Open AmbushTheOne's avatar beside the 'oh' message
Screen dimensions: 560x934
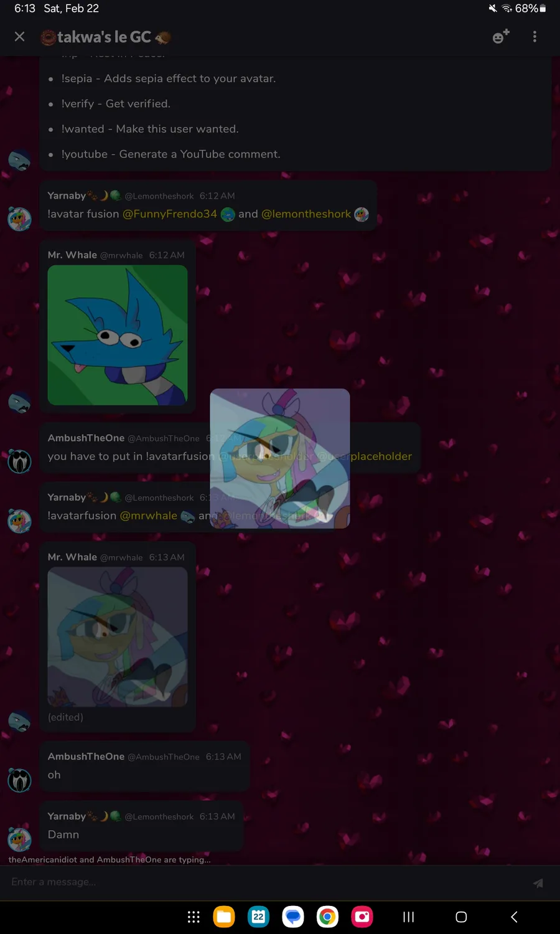pos(19,780)
